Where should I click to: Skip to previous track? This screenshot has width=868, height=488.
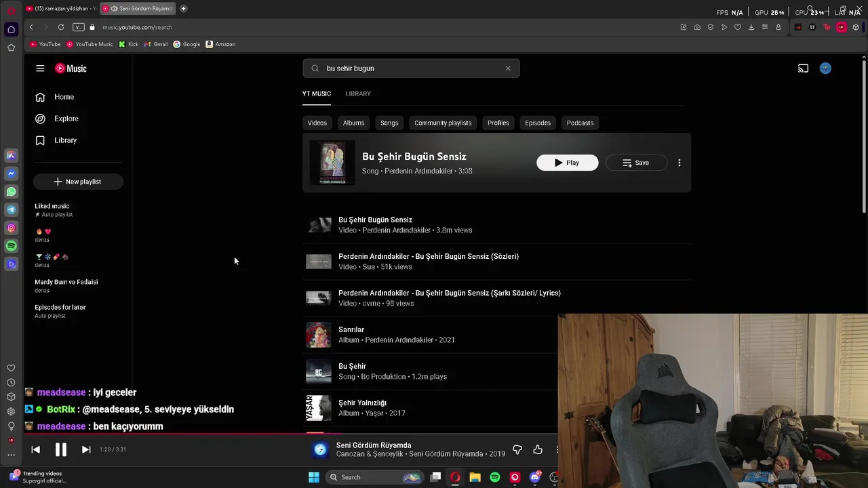pos(36,449)
